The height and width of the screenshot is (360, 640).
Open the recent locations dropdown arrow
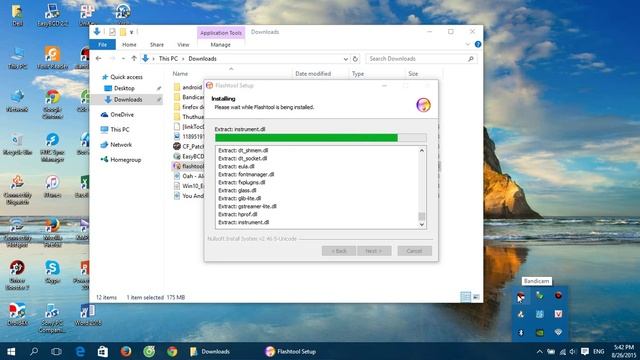click(123, 59)
